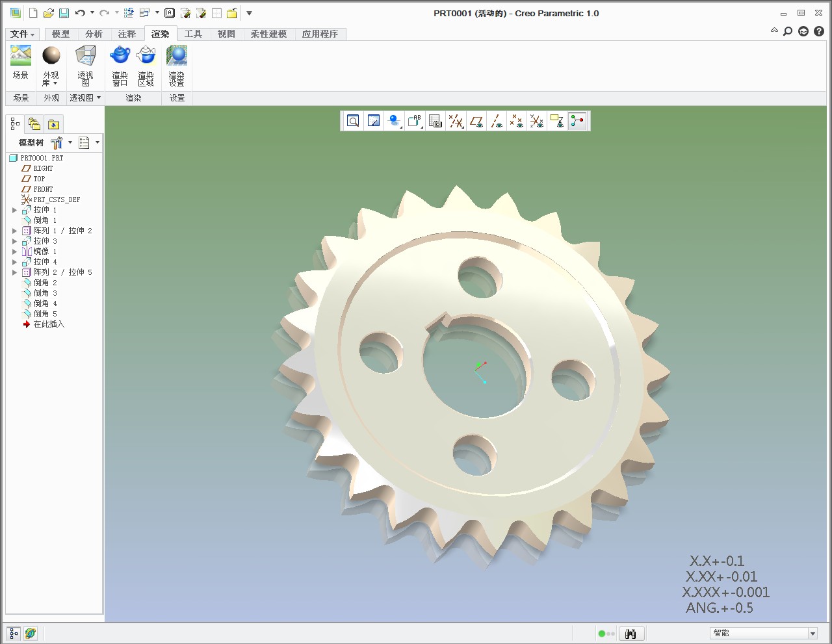Select the TOP datum plane

click(x=39, y=179)
